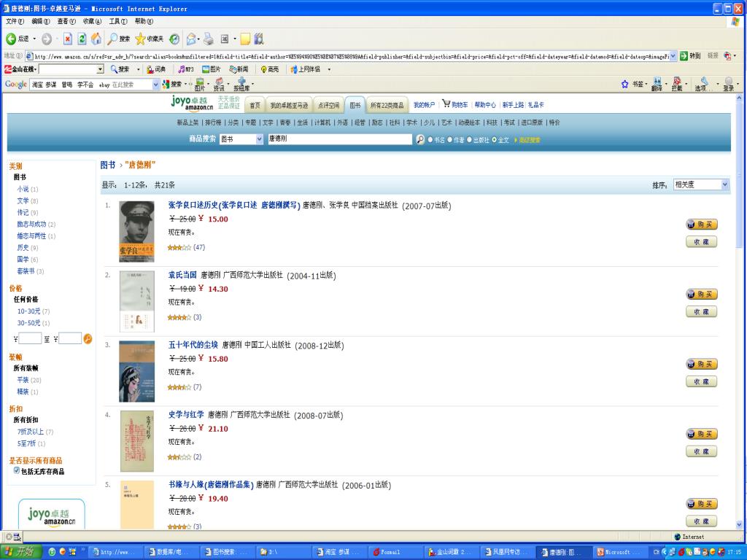The height and width of the screenshot is (560, 747).
Task: Expand the 书签 dropdown arrow
Action: [646, 85]
